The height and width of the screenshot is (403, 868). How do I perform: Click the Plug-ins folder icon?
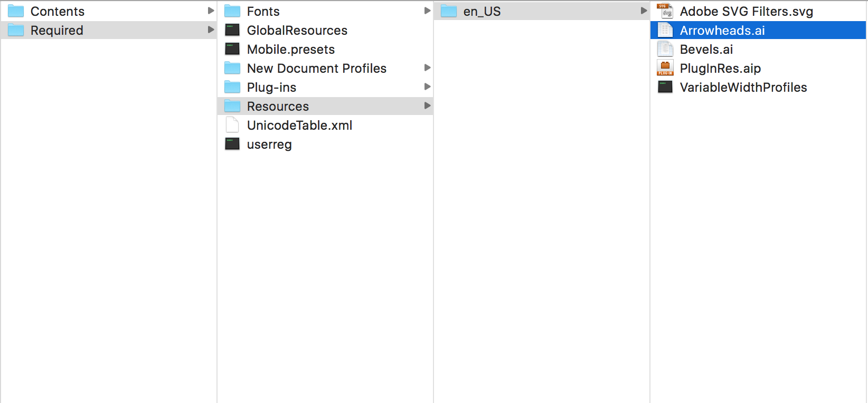coord(232,87)
